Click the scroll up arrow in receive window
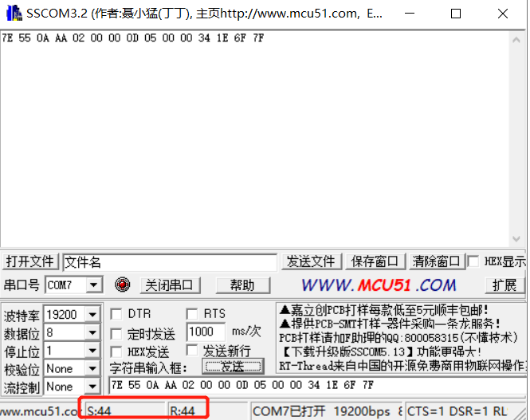The height and width of the screenshot is (420, 530). point(516,40)
